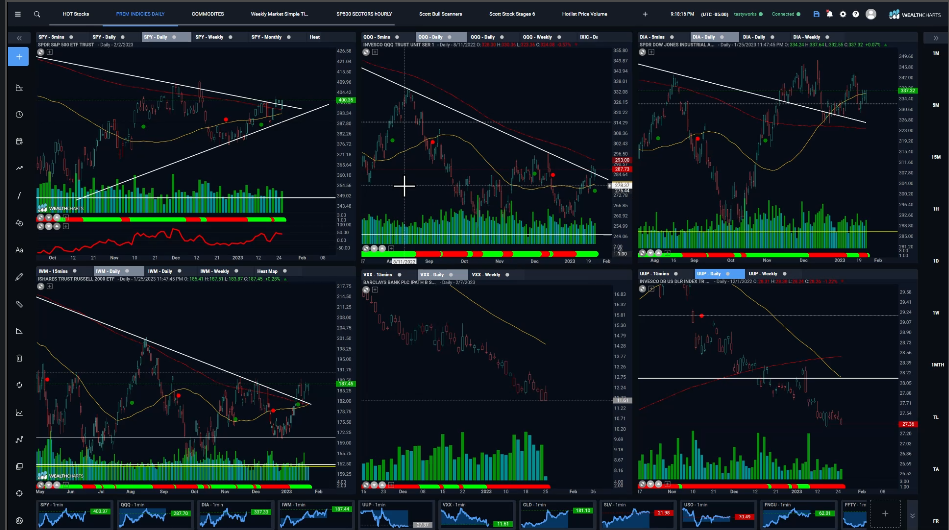Viewport: 949px width, 530px height.
Task: Select the trend line drawing tool
Action: 19,195
